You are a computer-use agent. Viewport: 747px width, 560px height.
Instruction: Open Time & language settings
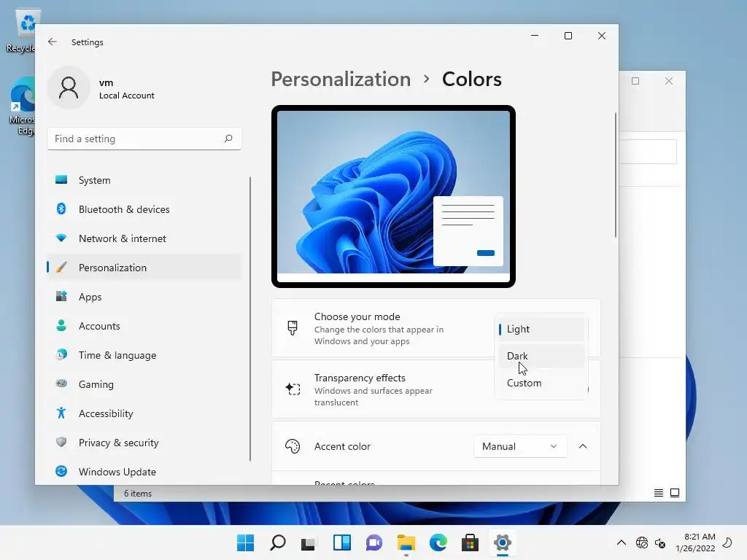(x=144, y=355)
